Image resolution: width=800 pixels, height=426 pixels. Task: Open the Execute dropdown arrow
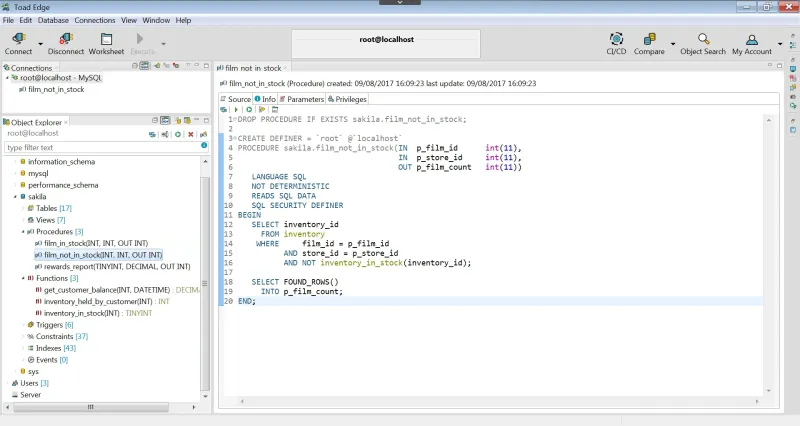pyautogui.click(x=163, y=44)
